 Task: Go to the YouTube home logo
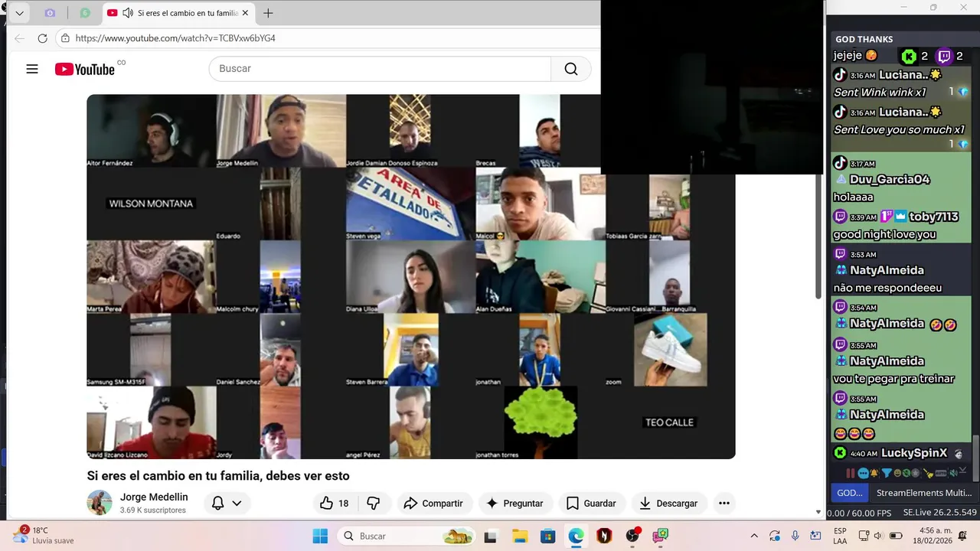pyautogui.click(x=85, y=69)
